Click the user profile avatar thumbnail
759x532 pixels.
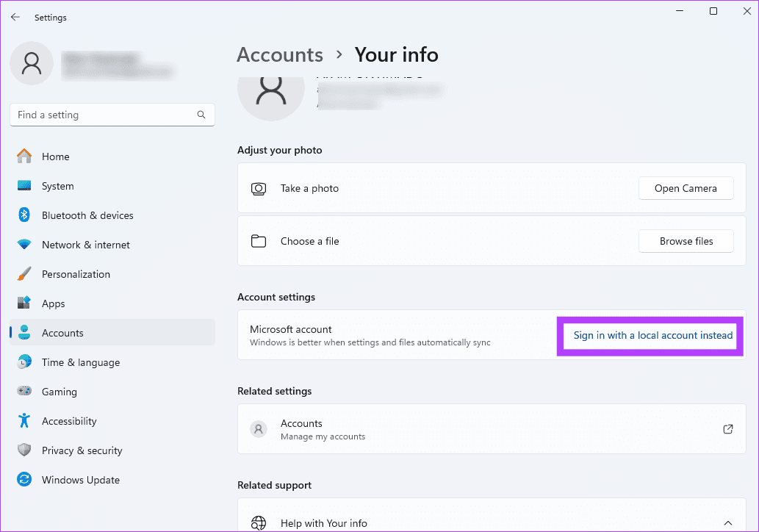(31, 63)
